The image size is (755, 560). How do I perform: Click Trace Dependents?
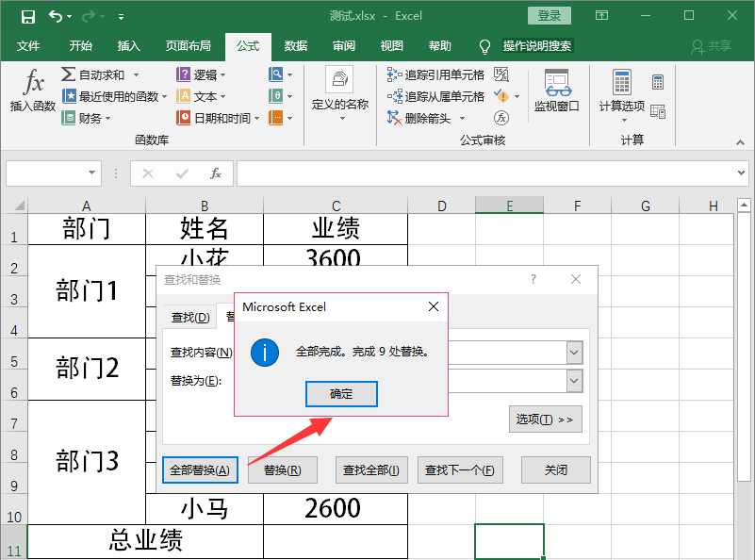(435, 96)
